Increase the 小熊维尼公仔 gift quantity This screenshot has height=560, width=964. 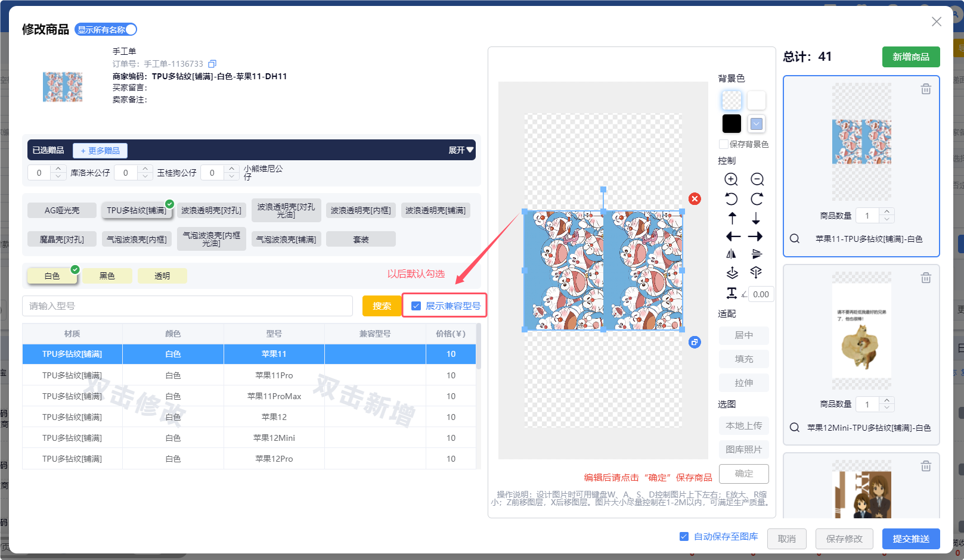pos(232,169)
